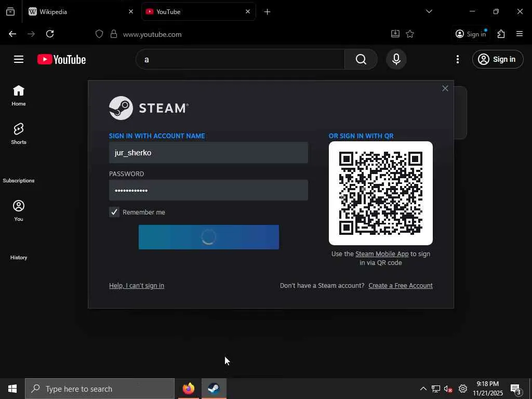
Task: Open Shorts in the YouTube sidebar
Action: point(19,134)
